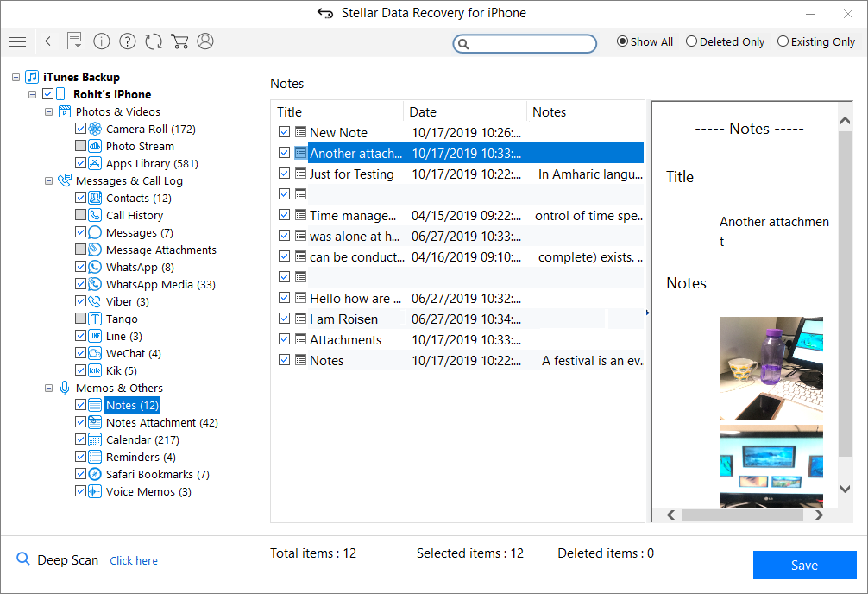Open the info icon in toolbar

[101, 41]
